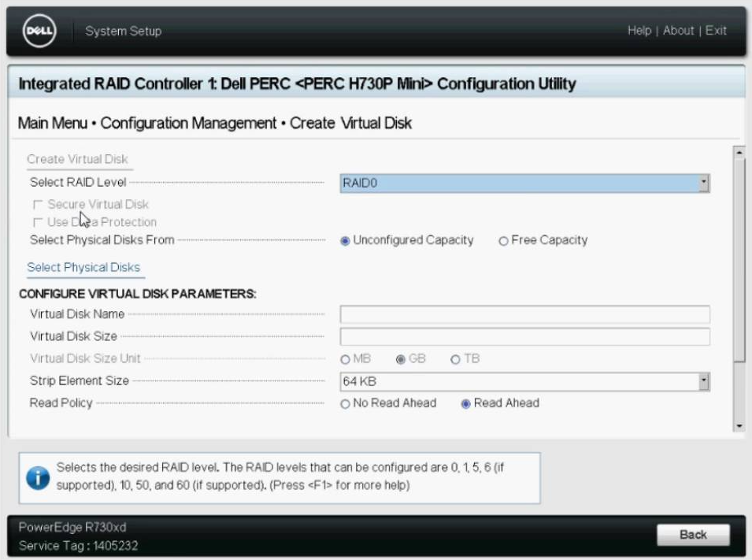The height and width of the screenshot is (560, 752).
Task: Enable the Use Data Protection checkbox
Action: click(38, 223)
